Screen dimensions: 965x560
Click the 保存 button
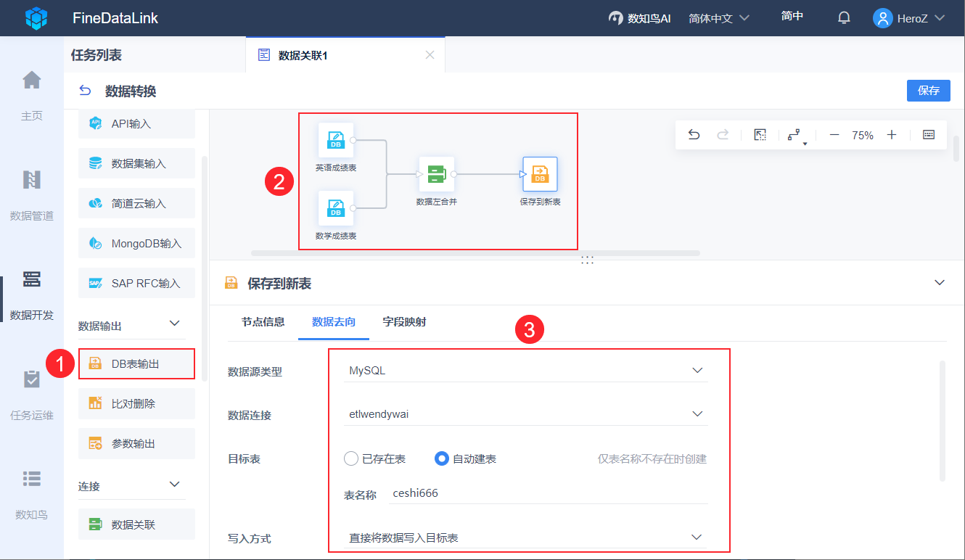pyautogui.click(x=929, y=91)
